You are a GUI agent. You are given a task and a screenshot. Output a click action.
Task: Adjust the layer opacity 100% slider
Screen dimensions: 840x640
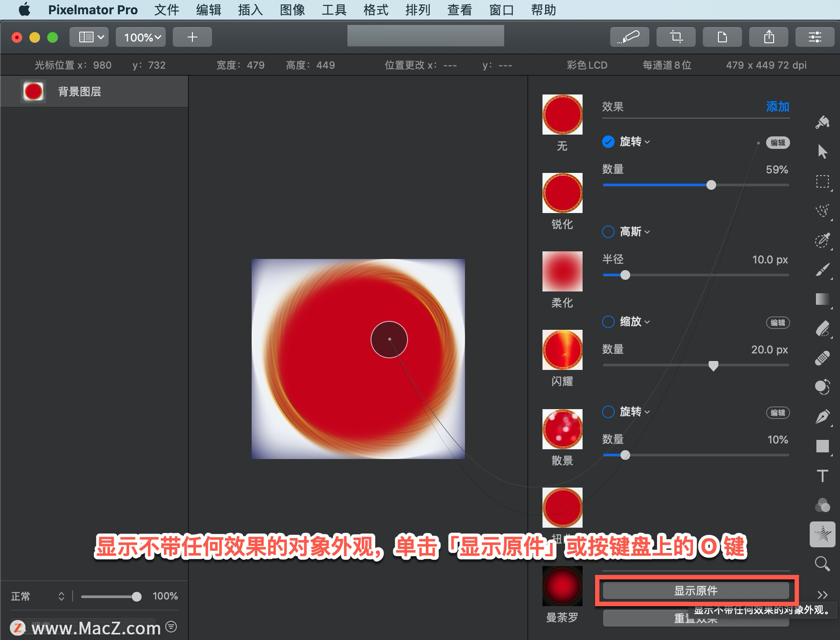tap(136, 596)
